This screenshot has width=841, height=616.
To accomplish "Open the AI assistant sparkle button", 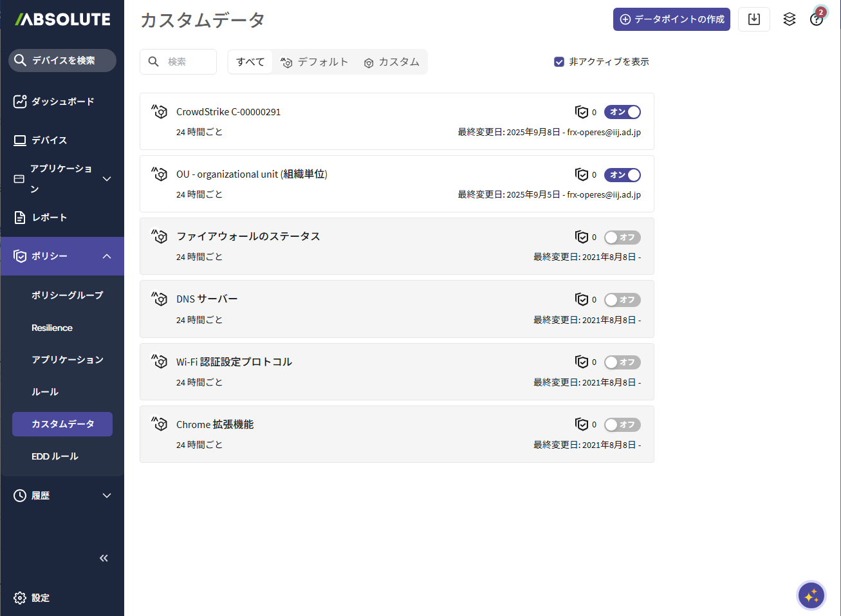I will click(x=811, y=595).
